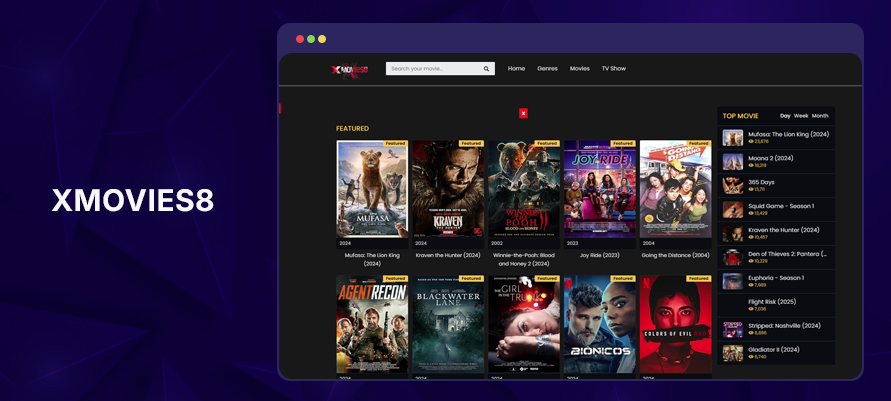Screen dimensions: 891x401
Task: Open the Genres menu
Action: click(547, 69)
